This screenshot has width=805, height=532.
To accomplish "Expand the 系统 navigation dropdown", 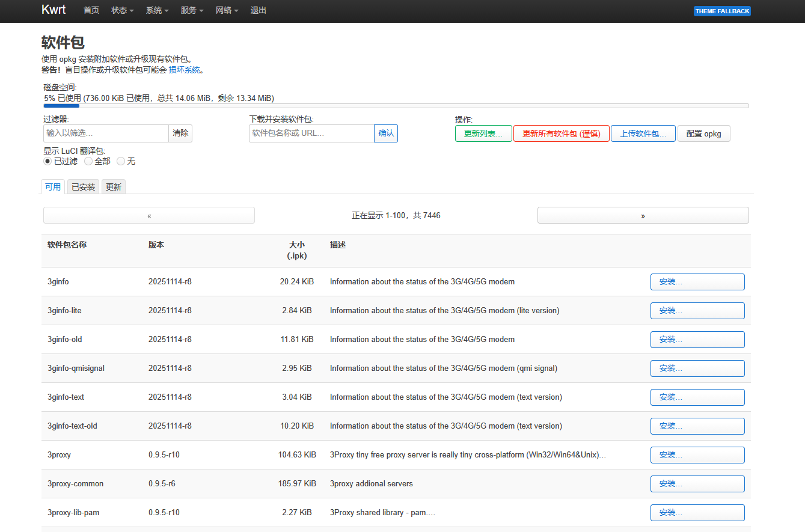I will click(156, 10).
